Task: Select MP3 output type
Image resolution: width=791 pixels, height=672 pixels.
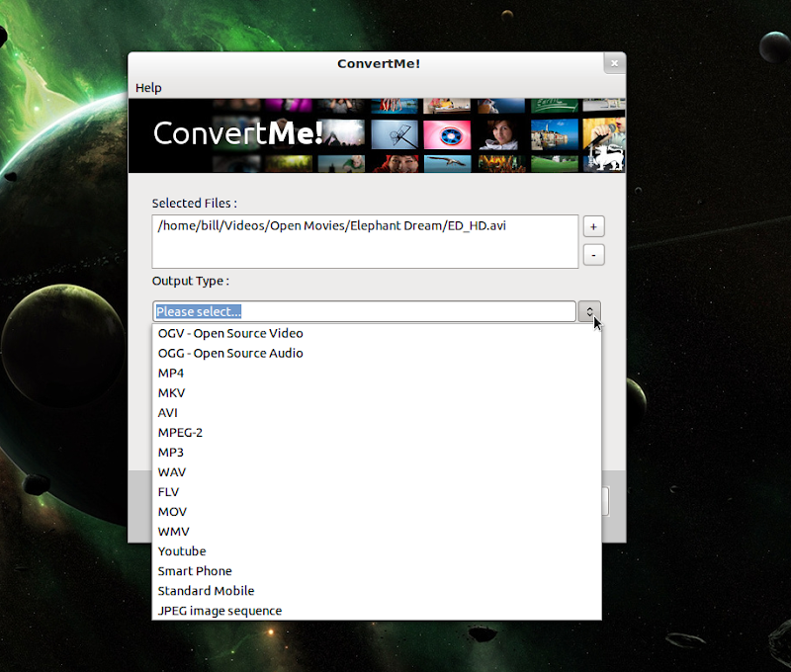Action: click(x=377, y=453)
